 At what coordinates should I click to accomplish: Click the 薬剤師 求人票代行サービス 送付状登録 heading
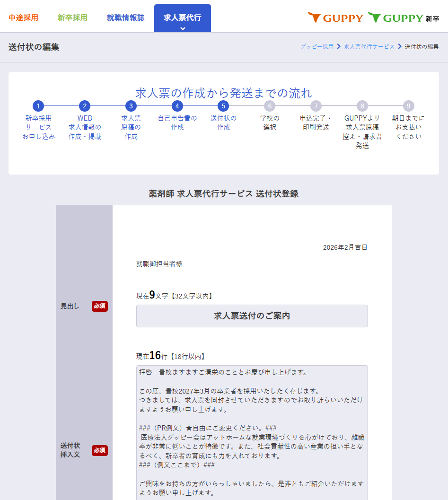click(x=223, y=193)
